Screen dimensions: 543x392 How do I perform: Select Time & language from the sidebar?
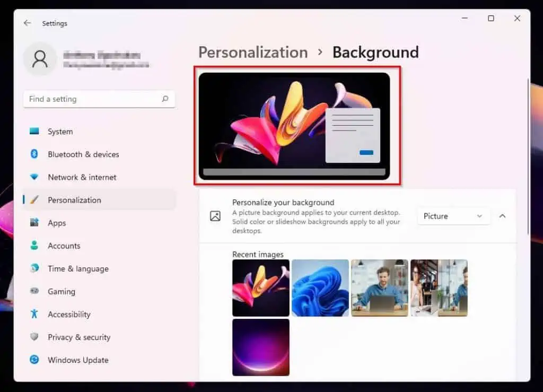tap(78, 268)
